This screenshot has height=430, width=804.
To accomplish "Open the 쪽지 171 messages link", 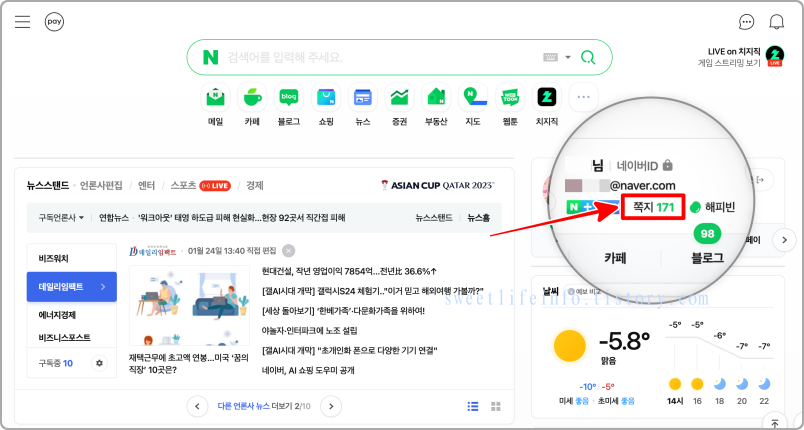I will (653, 207).
